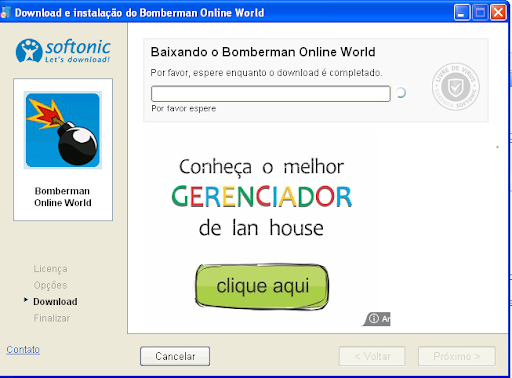This screenshot has height=378, width=512.
Task: Click the window title bar text
Action: coord(139,13)
